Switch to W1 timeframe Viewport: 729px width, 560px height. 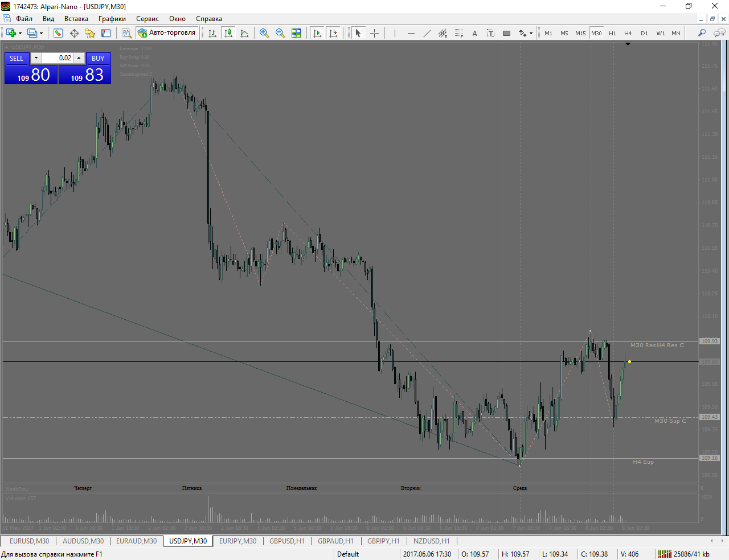(x=660, y=33)
